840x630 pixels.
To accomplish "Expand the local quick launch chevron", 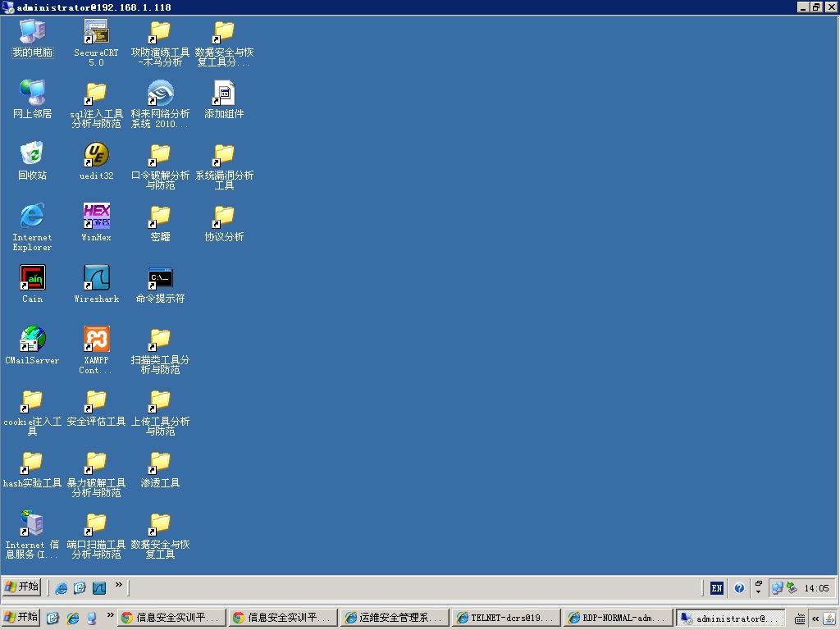I will [110, 614].
